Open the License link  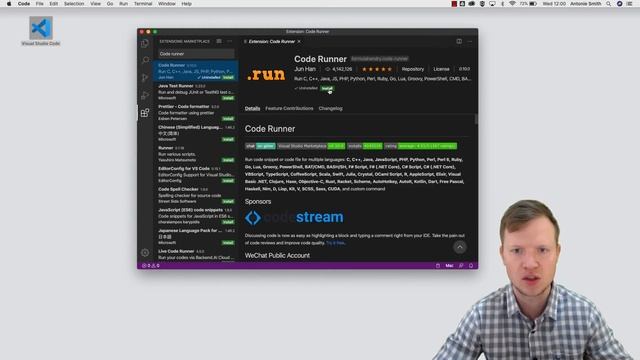441,69
